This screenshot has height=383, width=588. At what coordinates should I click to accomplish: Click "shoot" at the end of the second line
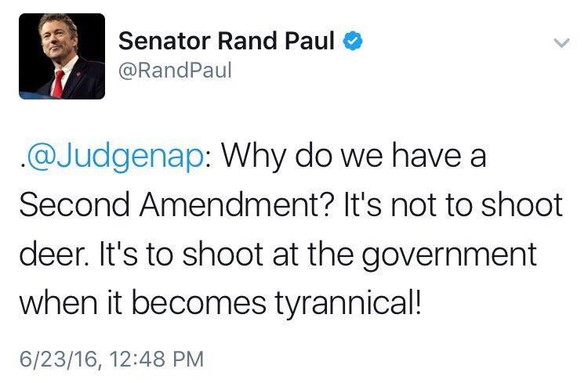(522, 204)
